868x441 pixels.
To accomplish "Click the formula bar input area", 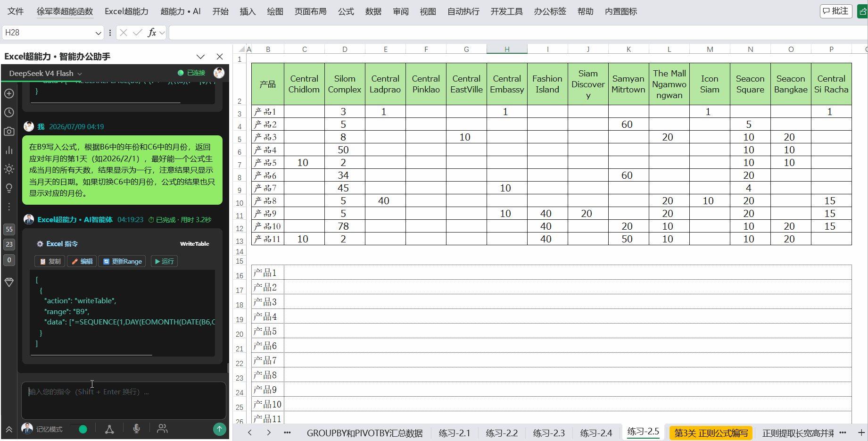I will [518, 33].
